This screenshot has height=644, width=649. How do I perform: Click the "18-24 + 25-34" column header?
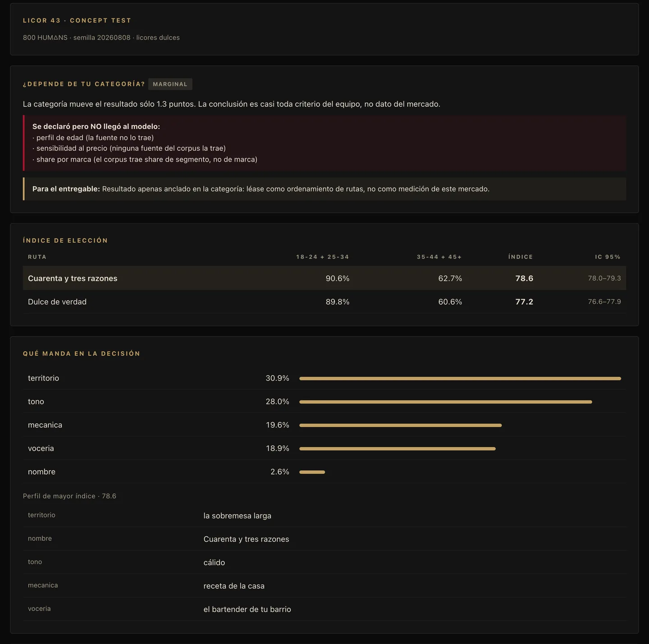323,257
